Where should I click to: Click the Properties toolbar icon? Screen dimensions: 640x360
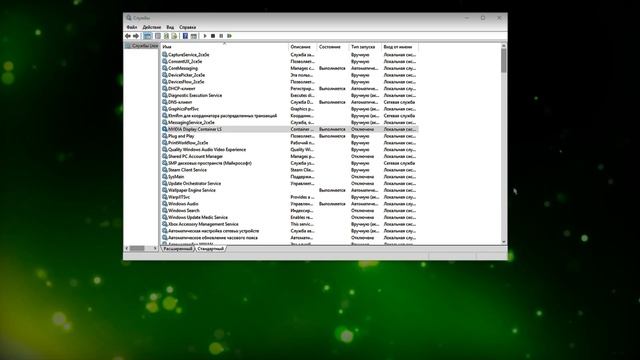coord(158,36)
